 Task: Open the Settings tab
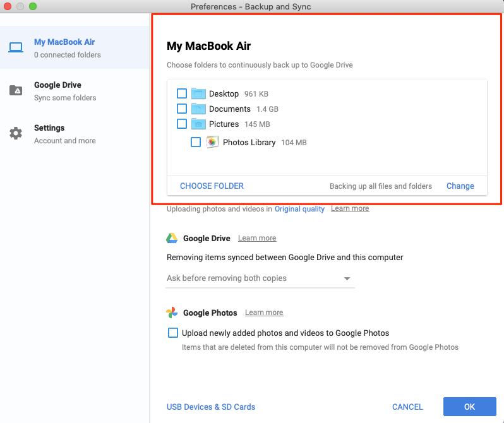(x=75, y=133)
